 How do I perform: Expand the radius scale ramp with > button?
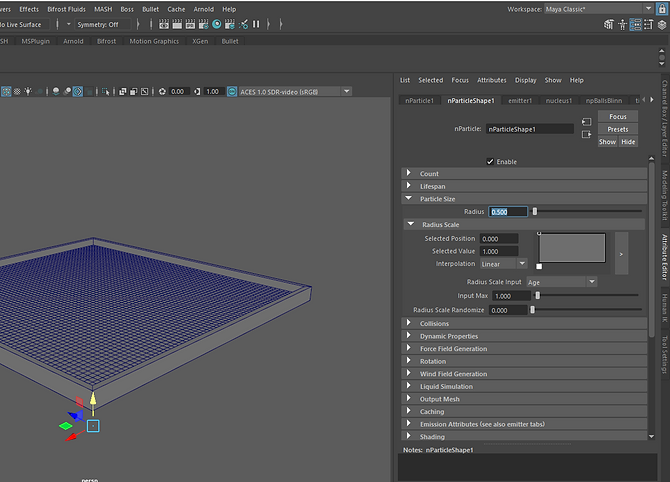click(x=621, y=254)
